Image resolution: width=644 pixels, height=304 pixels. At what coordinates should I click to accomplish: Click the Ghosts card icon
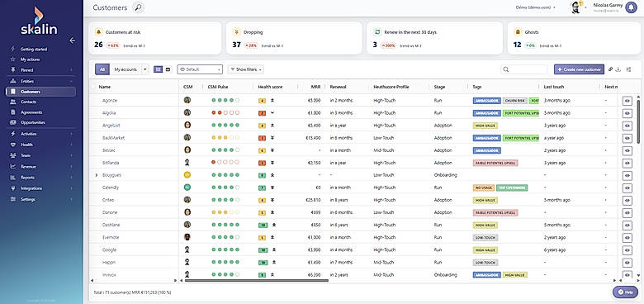(518, 32)
